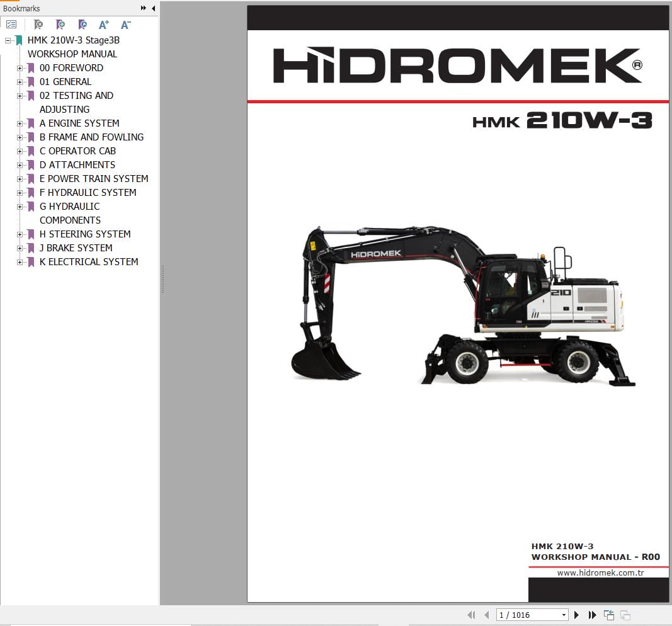Jump to the previous view icon
This screenshot has height=626, width=672.
pyautogui.click(x=608, y=614)
